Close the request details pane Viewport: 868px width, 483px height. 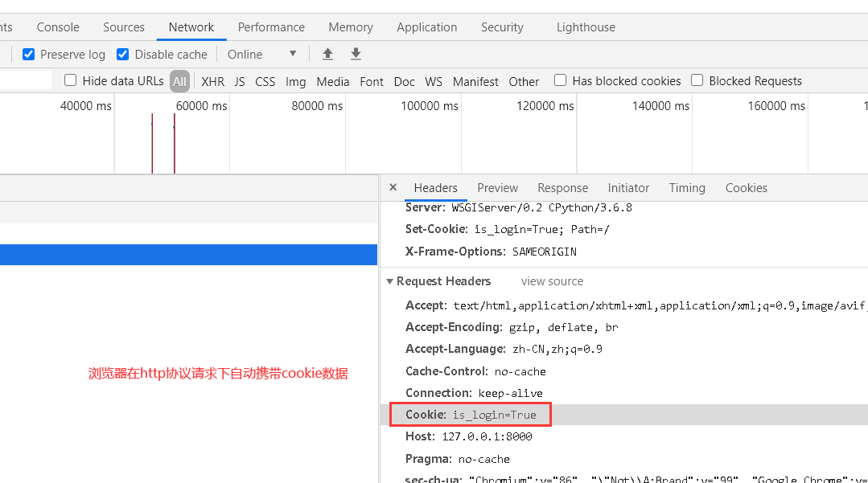(x=393, y=187)
